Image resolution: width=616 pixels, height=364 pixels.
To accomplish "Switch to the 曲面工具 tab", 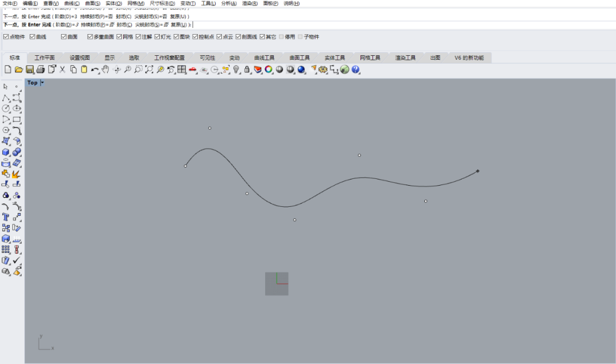I will [299, 58].
